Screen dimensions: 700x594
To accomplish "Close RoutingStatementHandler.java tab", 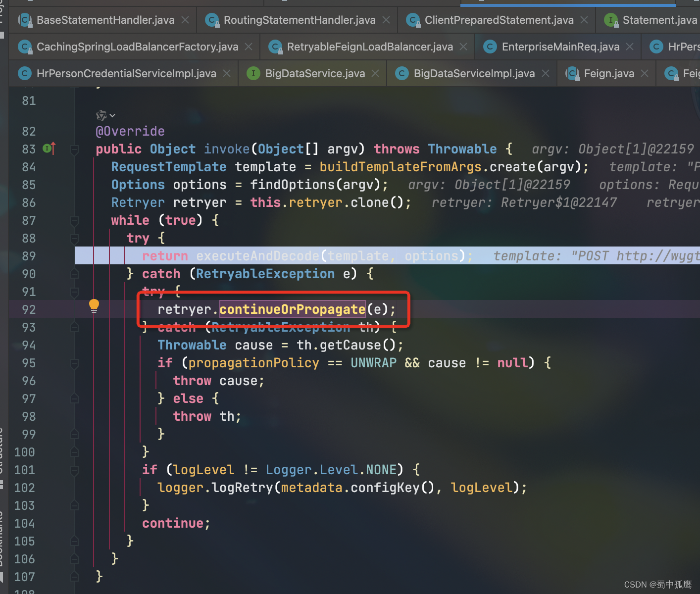I will point(386,20).
